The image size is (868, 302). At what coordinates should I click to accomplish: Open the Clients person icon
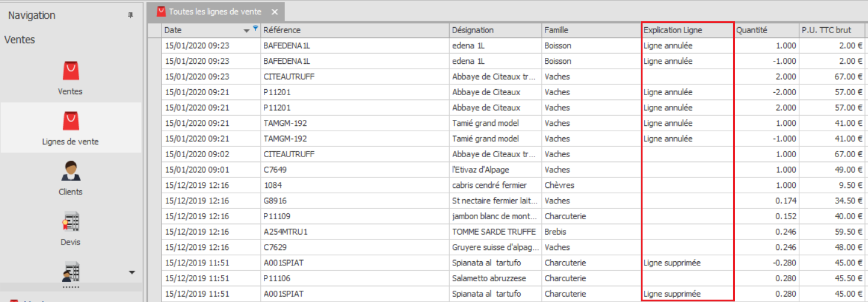pyautogui.click(x=70, y=171)
